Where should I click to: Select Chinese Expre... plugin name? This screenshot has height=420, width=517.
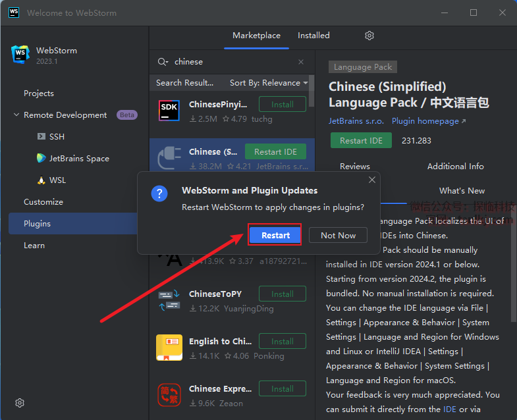220,388
